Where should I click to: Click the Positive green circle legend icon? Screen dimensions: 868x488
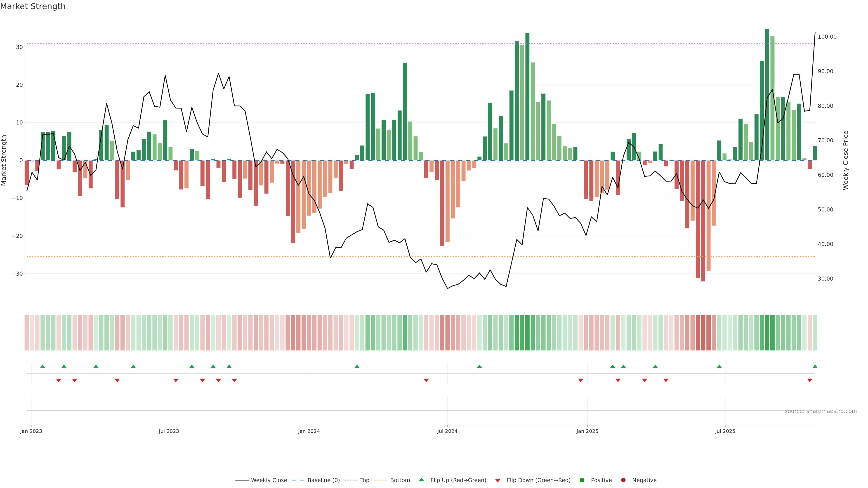(x=582, y=480)
